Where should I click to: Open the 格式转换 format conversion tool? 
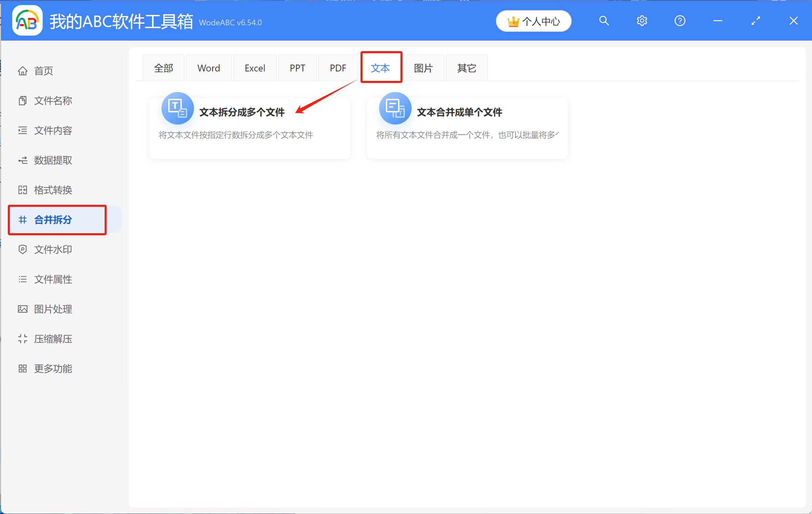pos(53,190)
